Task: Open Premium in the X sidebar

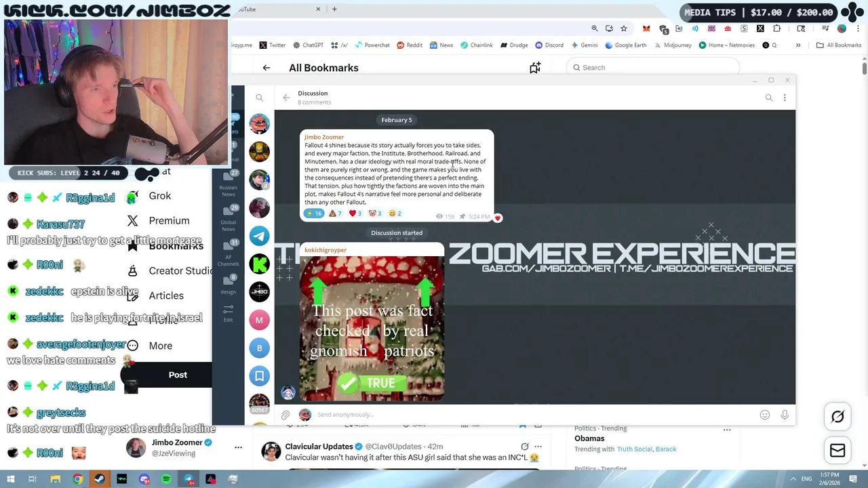Action: coord(158,221)
